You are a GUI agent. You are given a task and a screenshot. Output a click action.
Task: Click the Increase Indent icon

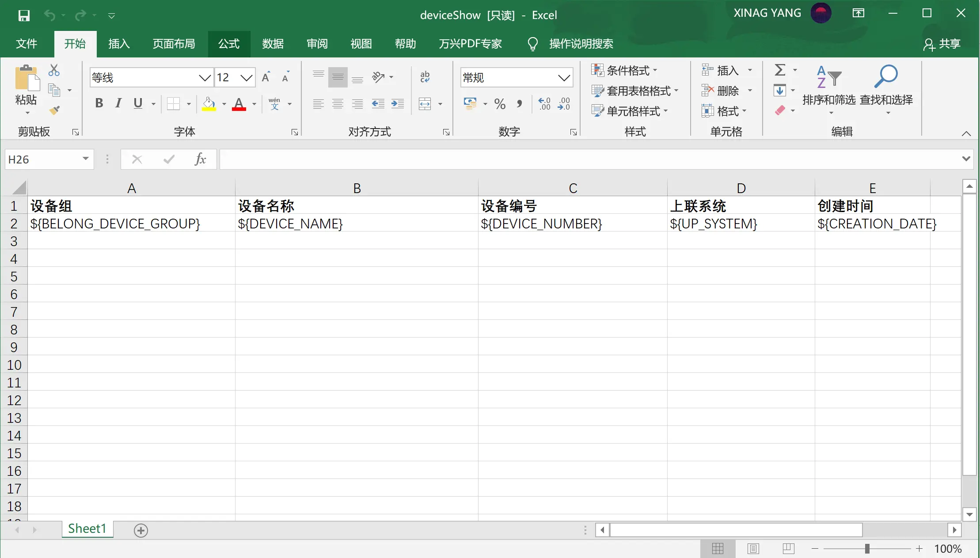pyautogui.click(x=397, y=104)
